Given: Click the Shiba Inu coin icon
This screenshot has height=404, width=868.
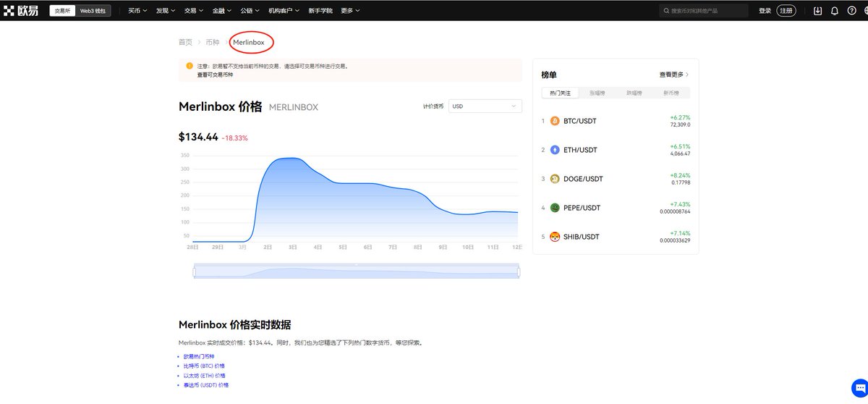Looking at the screenshot, I should coord(555,237).
